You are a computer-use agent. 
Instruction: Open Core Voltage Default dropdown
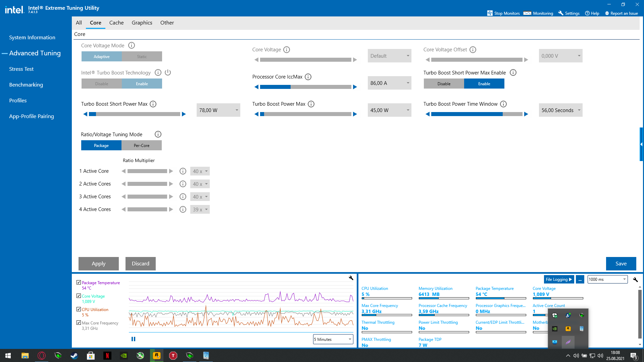(390, 56)
